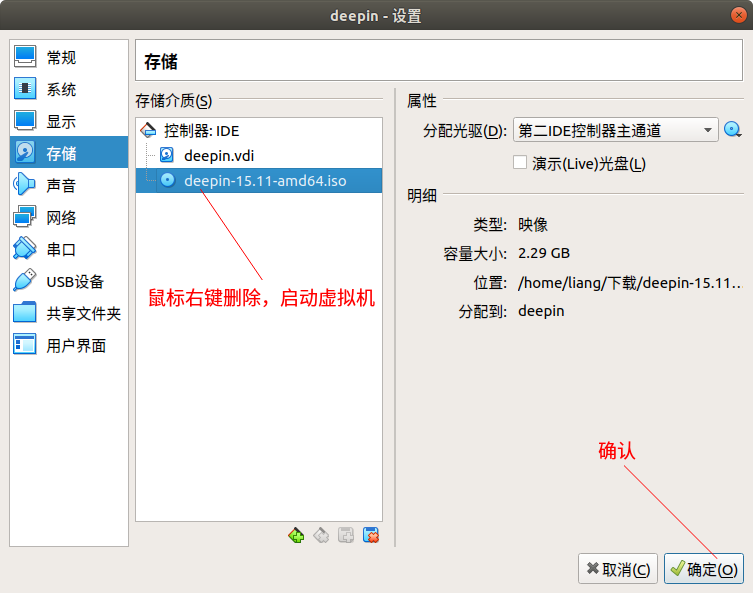Click the 用户界面 window icon
The image size is (753, 593).
[x=24, y=344]
